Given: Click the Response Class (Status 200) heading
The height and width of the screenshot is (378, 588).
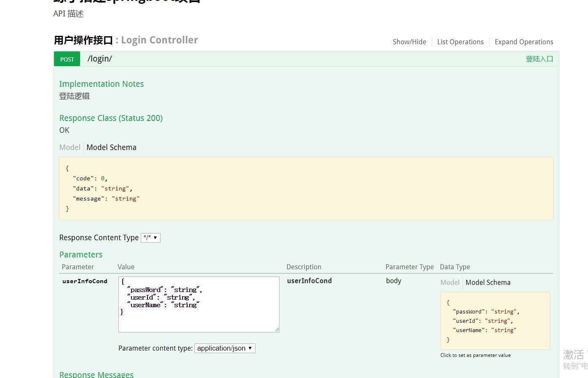Looking at the screenshot, I should click(111, 118).
